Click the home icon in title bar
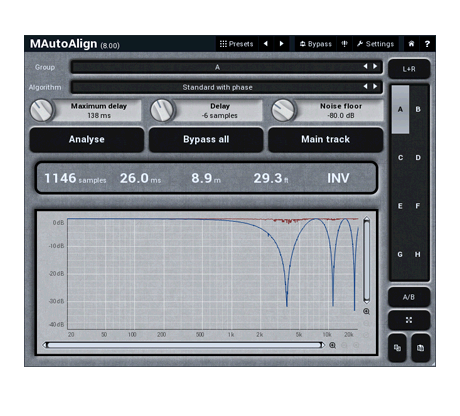This screenshot has width=460, height=416. pos(411,44)
